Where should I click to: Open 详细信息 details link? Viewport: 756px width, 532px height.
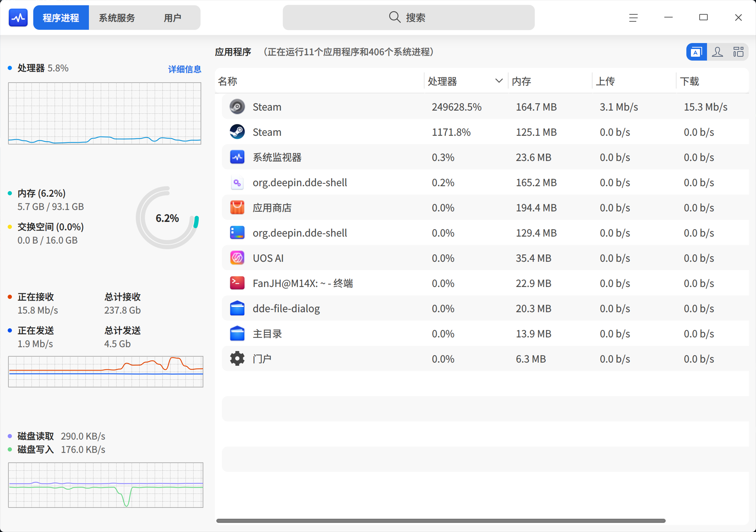(x=185, y=69)
